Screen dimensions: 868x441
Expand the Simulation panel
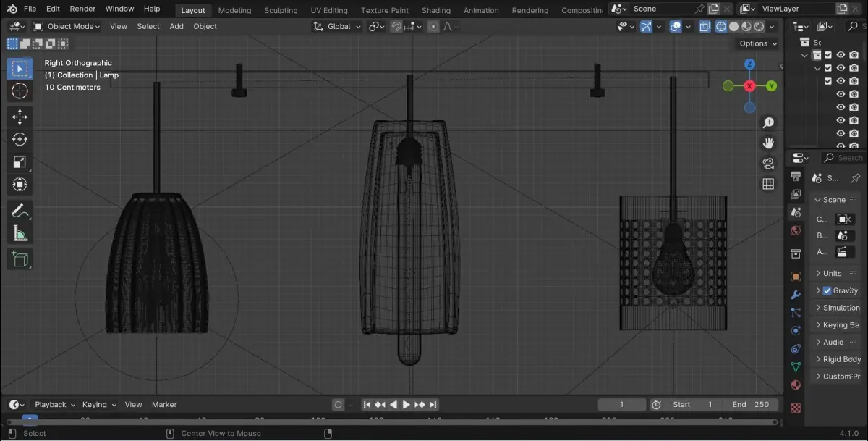tap(838, 308)
